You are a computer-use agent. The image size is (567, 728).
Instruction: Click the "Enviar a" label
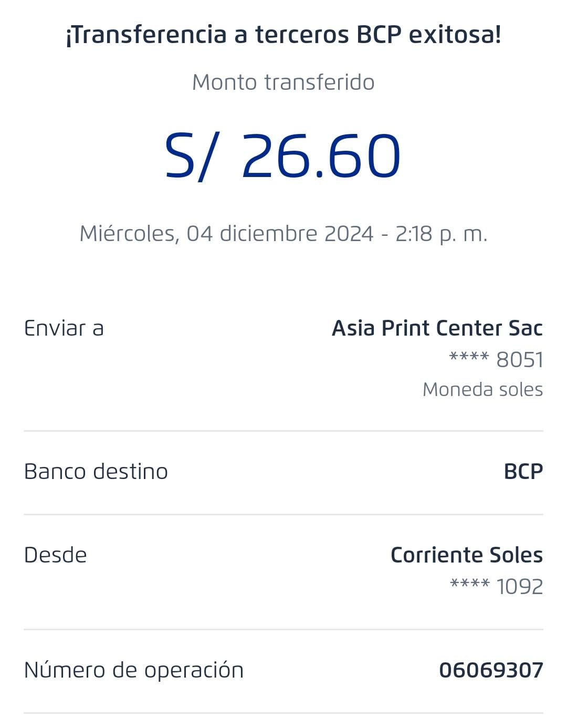64,328
